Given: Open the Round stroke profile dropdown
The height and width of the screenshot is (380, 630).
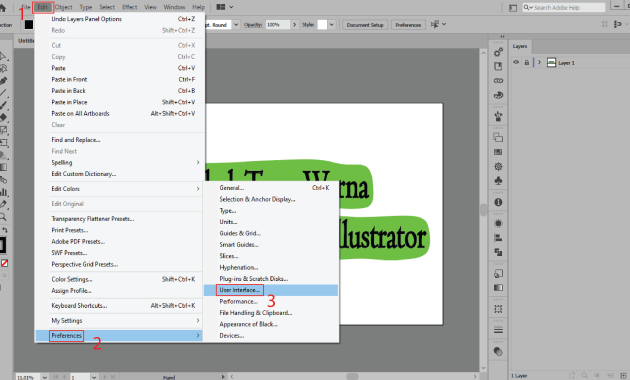Looking at the screenshot, I should click(x=236, y=25).
